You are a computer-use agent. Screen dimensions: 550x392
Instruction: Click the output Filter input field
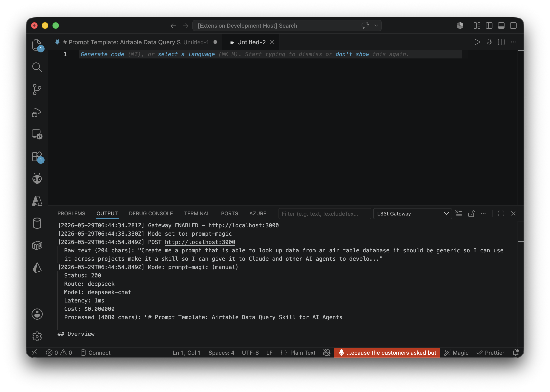[x=325, y=214]
